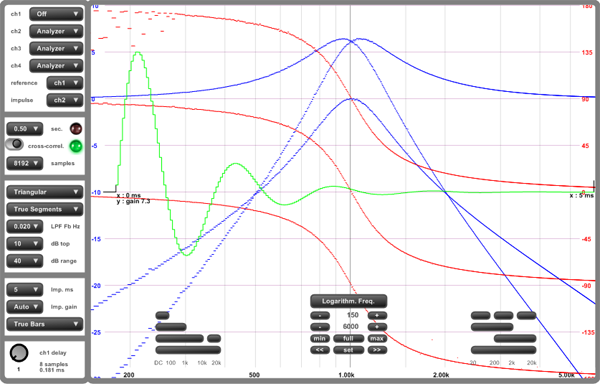Click the red 135 phase axis label
The image size is (600, 384).
click(x=587, y=52)
